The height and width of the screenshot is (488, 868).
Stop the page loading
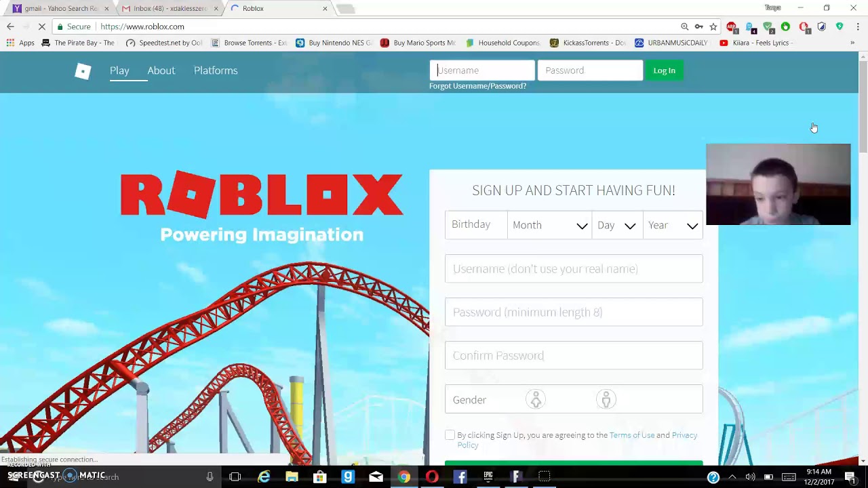[41, 26]
